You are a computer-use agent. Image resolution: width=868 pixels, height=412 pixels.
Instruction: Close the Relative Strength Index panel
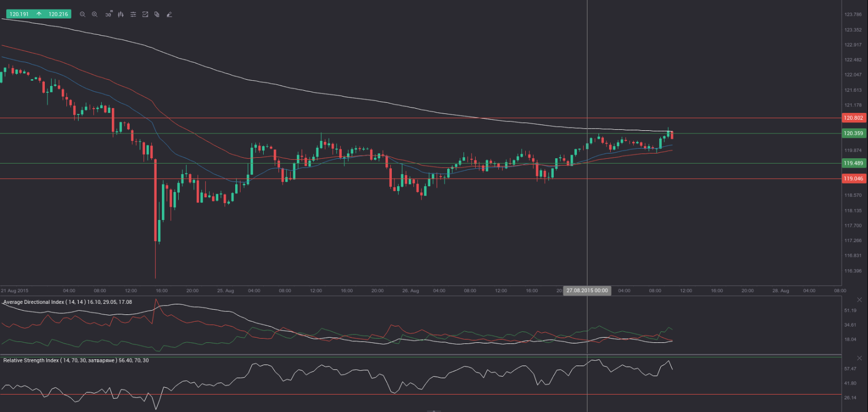859,358
